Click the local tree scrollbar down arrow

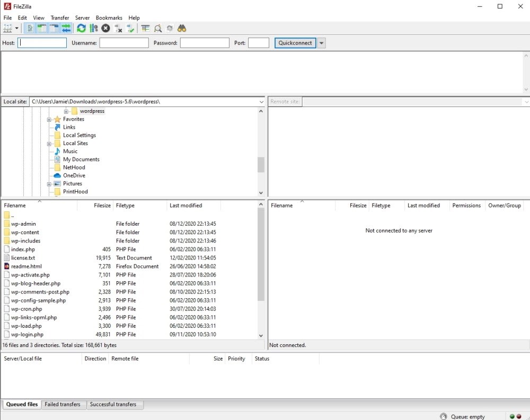[x=261, y=193]
